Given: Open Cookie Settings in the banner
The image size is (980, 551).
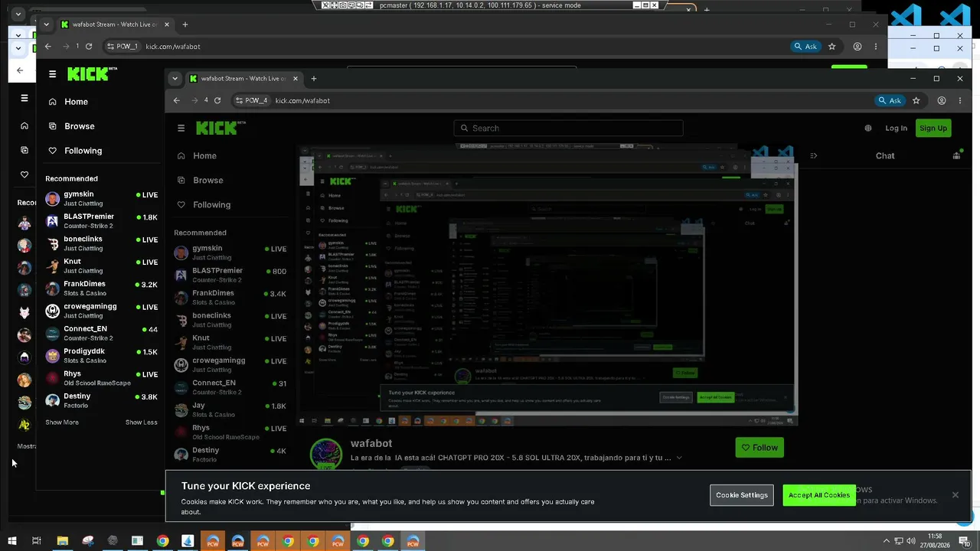Looking at the screenshot, I should [x=742, y=495].
